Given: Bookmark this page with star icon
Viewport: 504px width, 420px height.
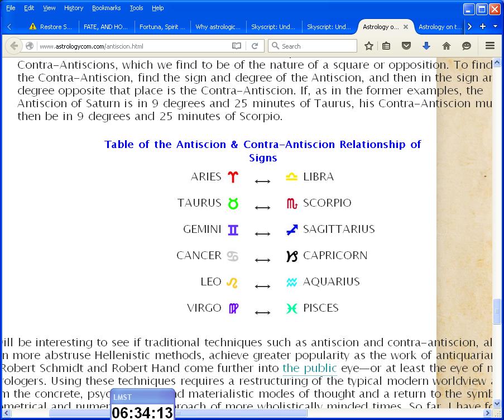Looking at the screenshot, I should pyautogui.click(x=369, y=46).
